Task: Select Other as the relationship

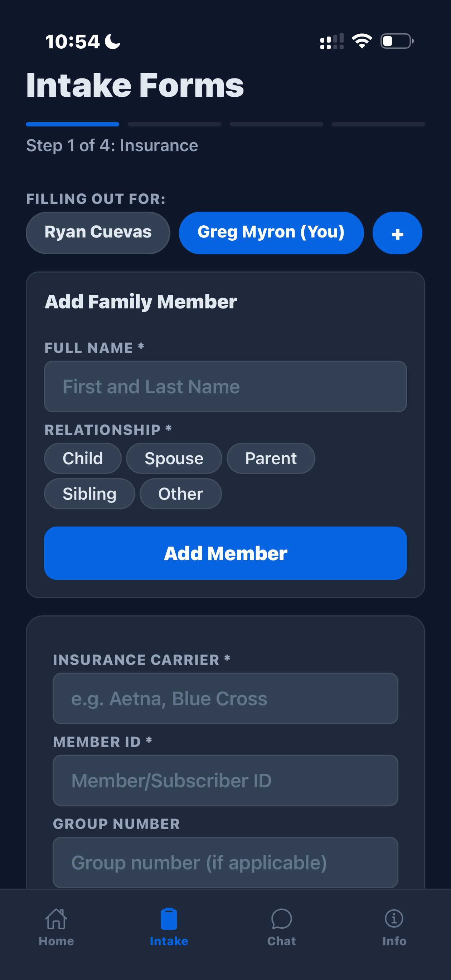Action: 180,494
